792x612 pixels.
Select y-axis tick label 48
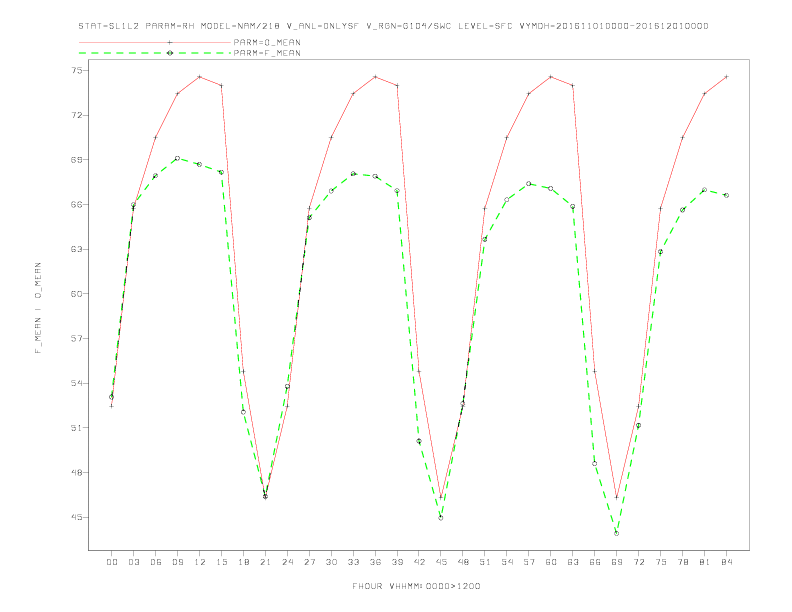tap(76, 473)
